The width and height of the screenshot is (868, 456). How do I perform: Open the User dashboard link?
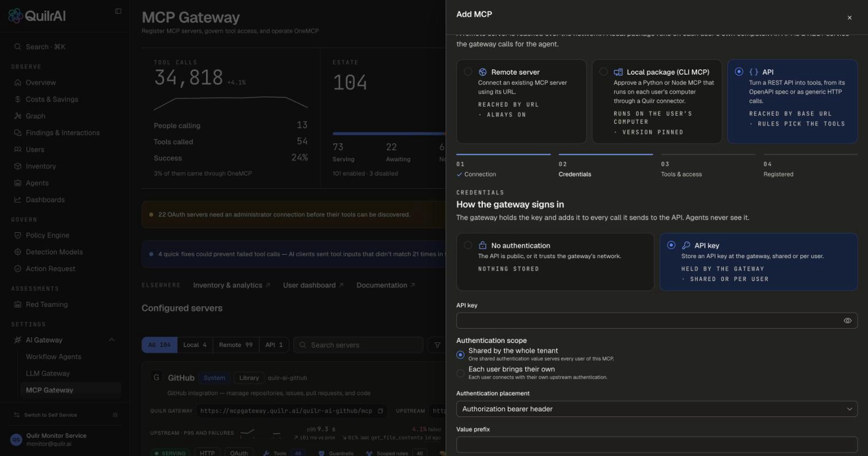tap(313, 285)
